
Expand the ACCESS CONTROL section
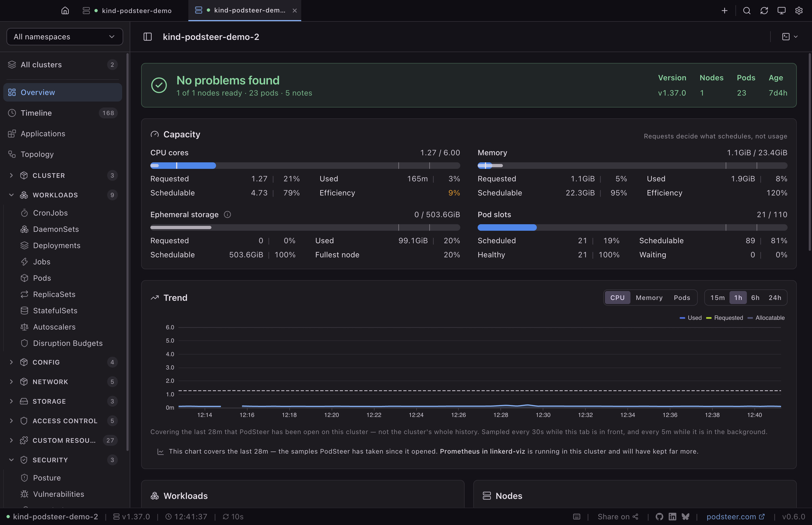(x=62, y=421)
